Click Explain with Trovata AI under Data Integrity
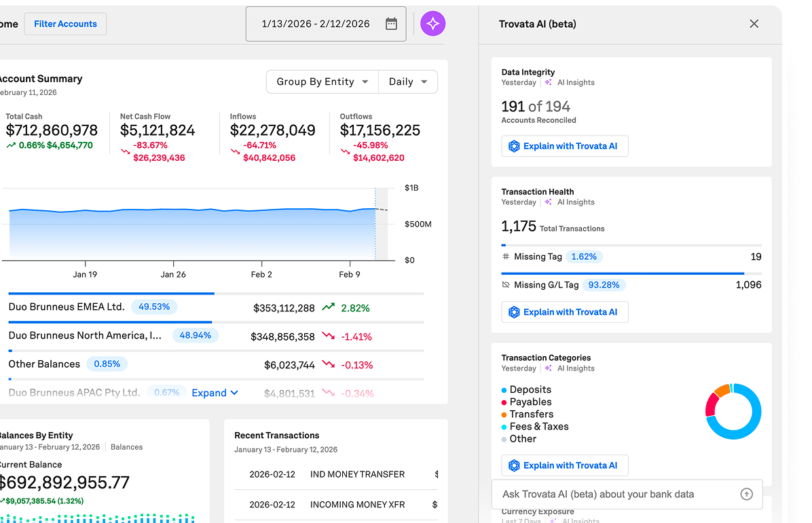This screenshot has height=523, width=812. (x=564, y=147)
